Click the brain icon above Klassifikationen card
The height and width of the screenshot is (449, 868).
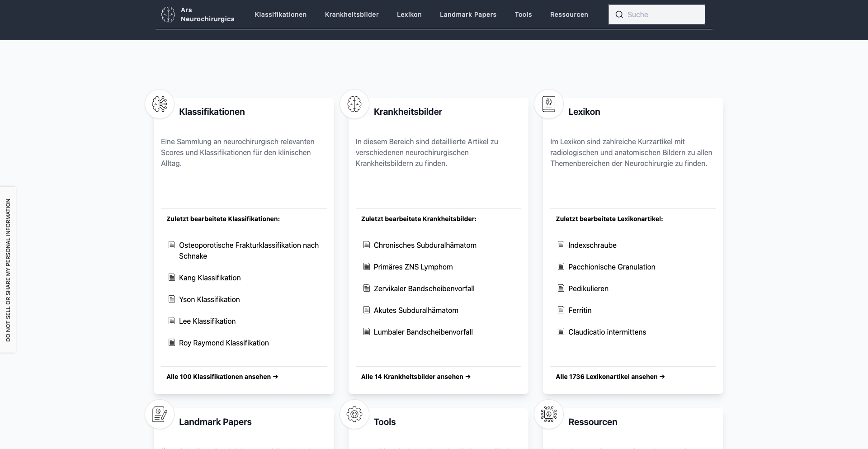tap(159, 104)
